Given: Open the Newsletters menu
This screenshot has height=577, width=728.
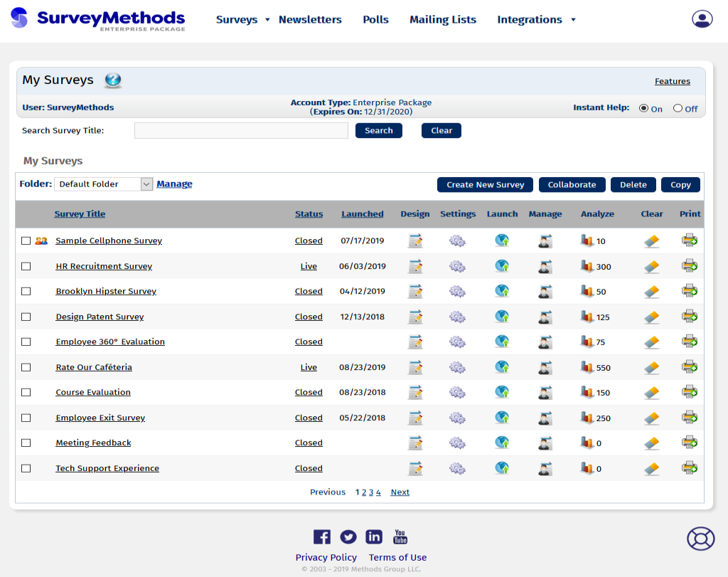Looking at the screenshot, I should pos(310,19).
